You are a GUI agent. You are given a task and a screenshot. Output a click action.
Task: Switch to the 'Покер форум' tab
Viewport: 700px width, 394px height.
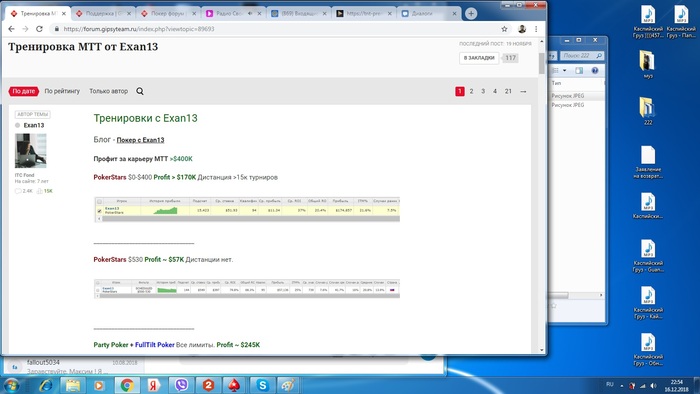[168, 14]
